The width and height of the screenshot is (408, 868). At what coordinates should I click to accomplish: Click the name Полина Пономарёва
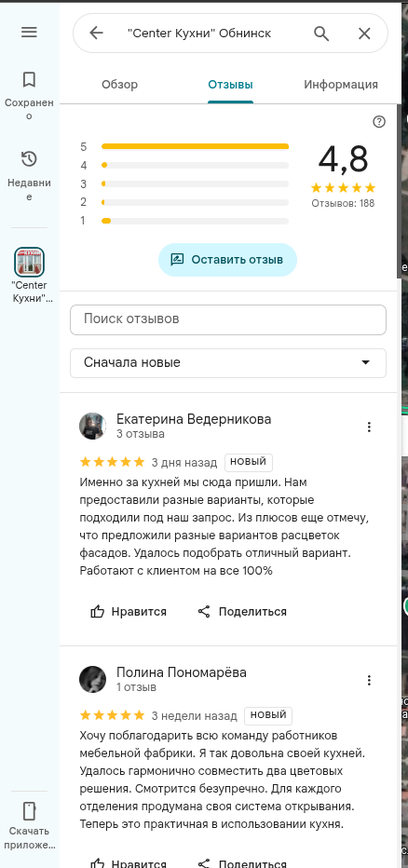click(182, 672)
